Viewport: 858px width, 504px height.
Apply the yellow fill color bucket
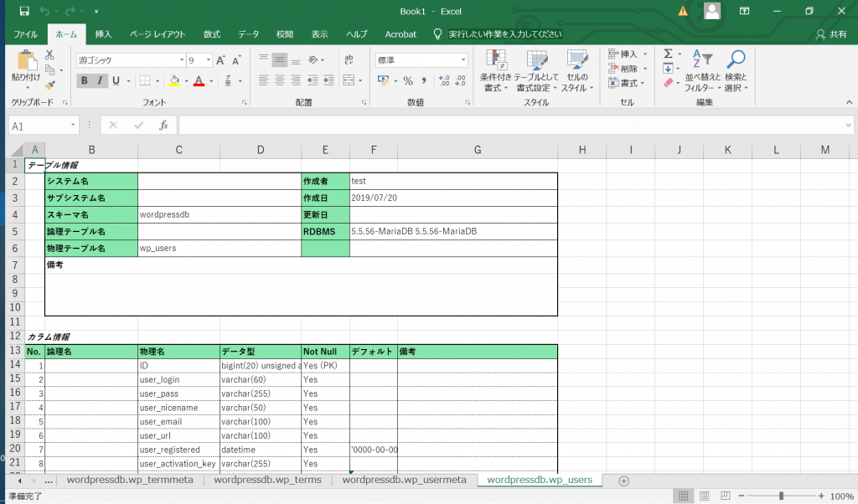coord(174,81)
